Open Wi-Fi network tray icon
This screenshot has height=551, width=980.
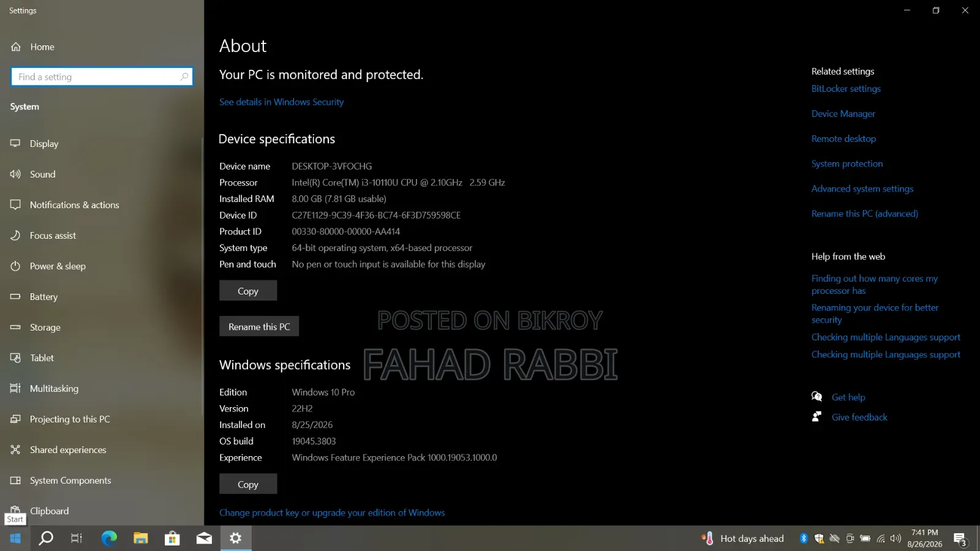click(881, 538)
